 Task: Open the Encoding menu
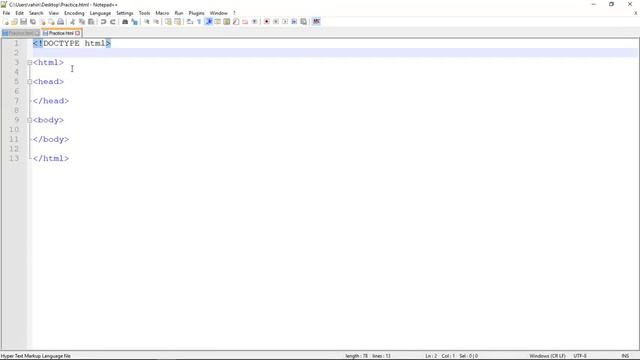click(x=74, y=13)
